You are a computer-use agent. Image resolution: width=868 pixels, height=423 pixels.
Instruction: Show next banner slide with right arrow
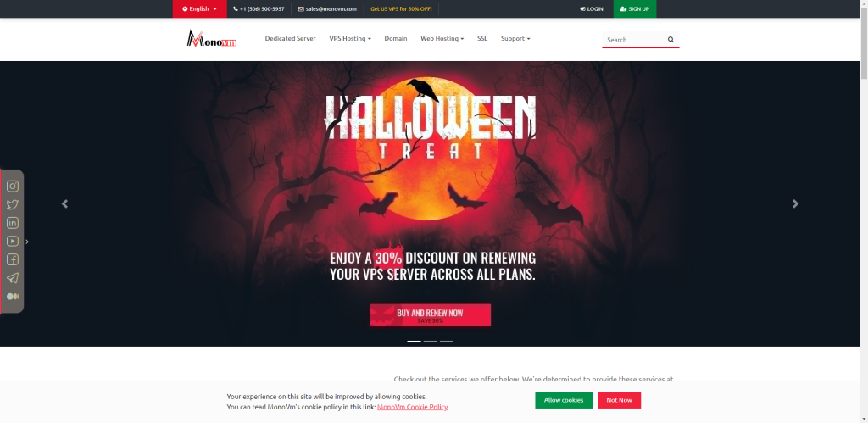click(x=795, y=203)
